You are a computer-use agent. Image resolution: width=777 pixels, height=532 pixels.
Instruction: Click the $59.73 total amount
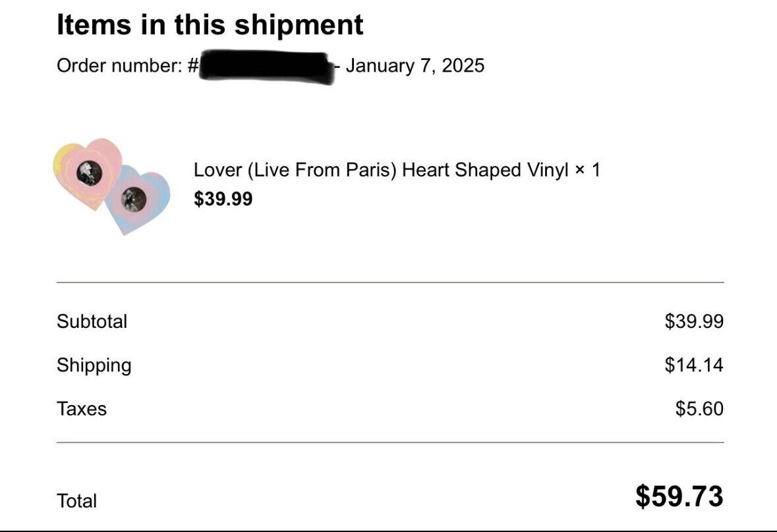679,496
